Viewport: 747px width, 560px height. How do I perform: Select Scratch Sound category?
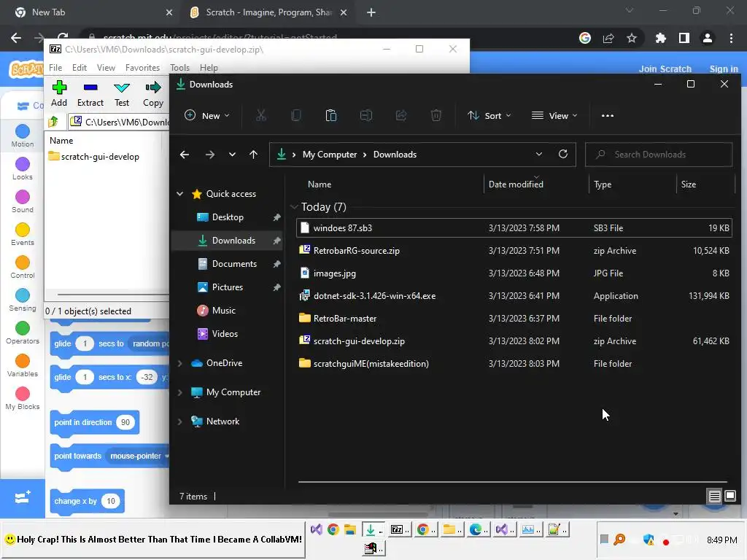click(23, 201)
